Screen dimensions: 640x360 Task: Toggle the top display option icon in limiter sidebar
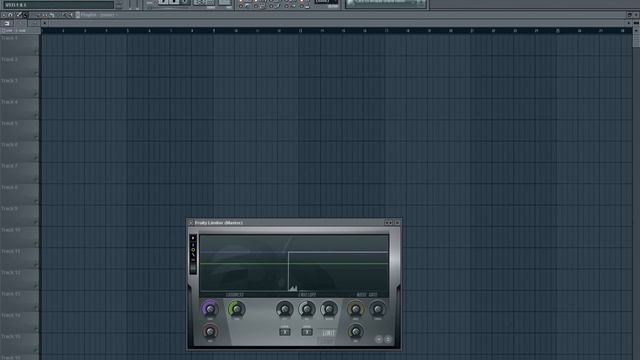click(193, 238)
